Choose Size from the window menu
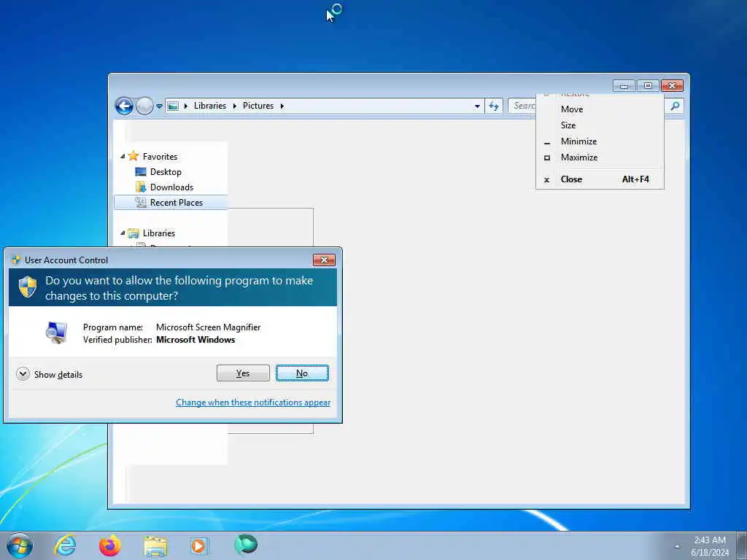Screen dimensions: 747x560 tap(600, 125)
